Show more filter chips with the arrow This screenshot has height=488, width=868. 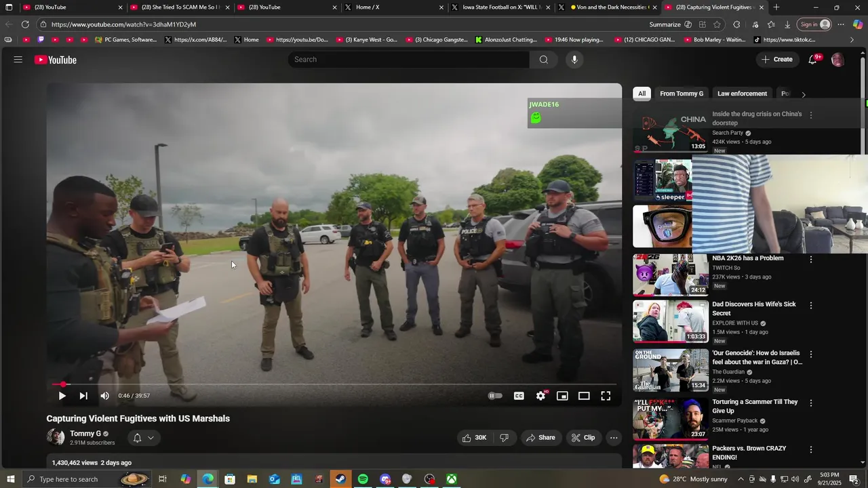click(803, 94)
